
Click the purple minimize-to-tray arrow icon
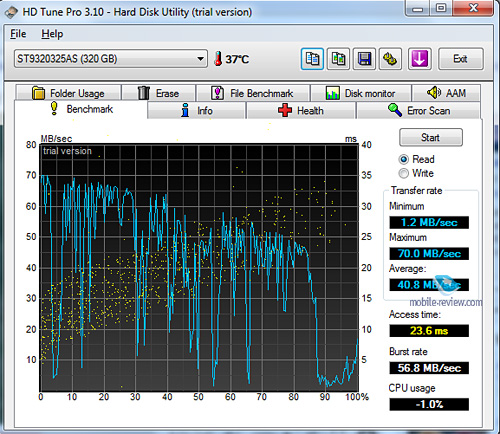click(x=420, y=59)
